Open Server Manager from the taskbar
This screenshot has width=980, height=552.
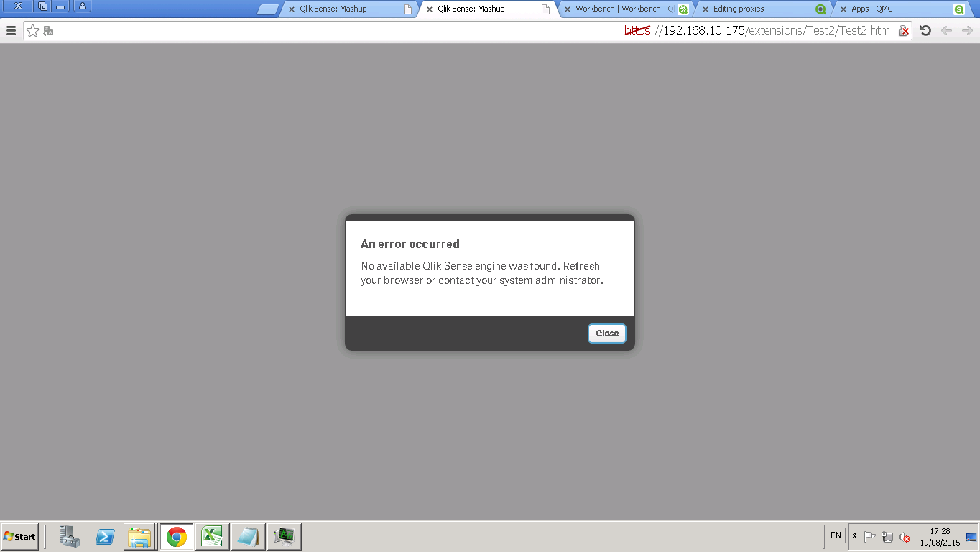click(70, 537)
